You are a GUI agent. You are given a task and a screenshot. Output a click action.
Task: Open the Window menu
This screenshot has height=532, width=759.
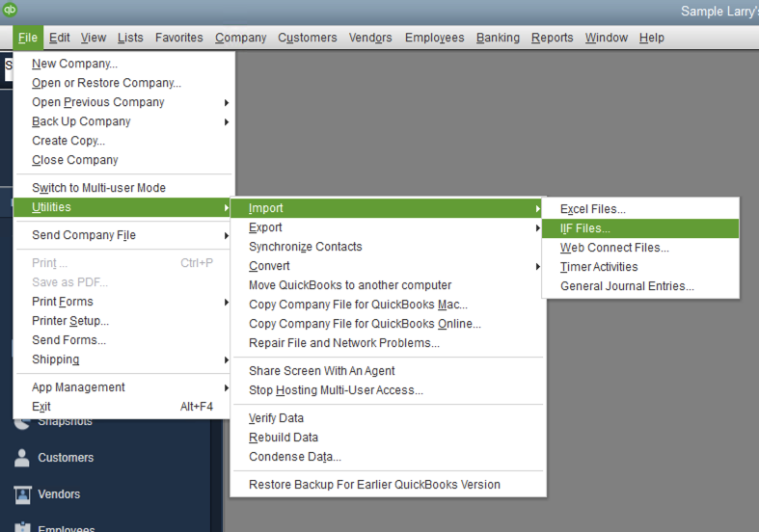coord(606,38)
